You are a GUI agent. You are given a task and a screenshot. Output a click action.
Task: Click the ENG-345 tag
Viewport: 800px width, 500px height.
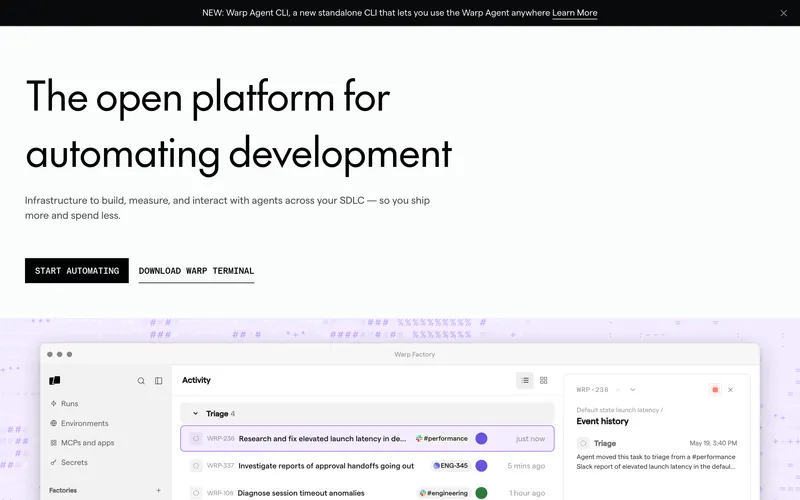450,466
